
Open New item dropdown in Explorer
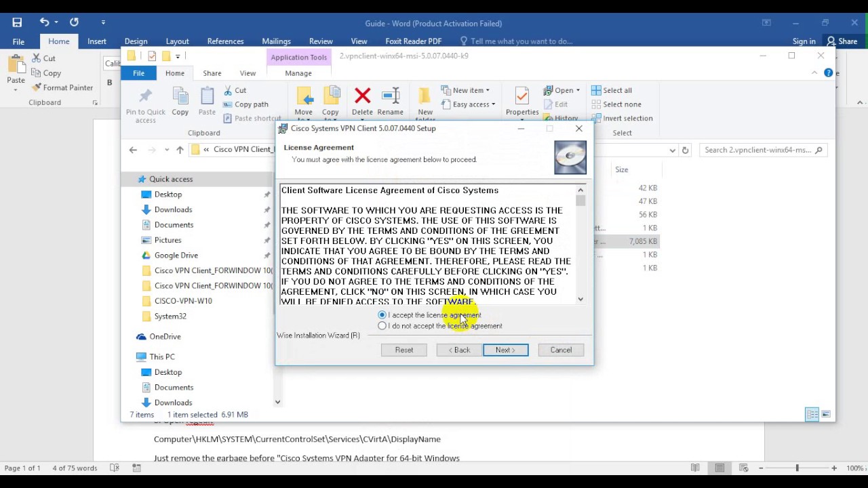465,90
